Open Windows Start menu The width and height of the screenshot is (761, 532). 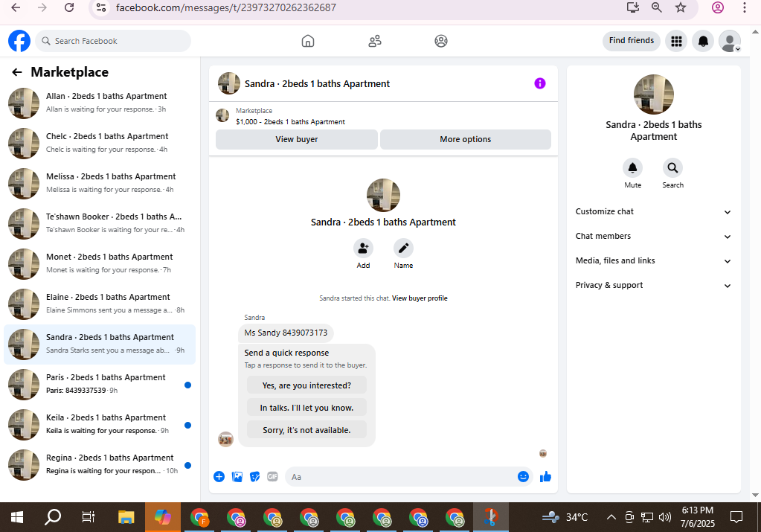pyautogui.click(x=17, y=517)
